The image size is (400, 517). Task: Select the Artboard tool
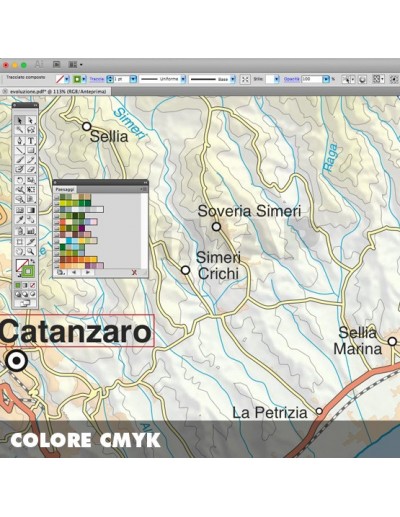click(x=20, y=241)
